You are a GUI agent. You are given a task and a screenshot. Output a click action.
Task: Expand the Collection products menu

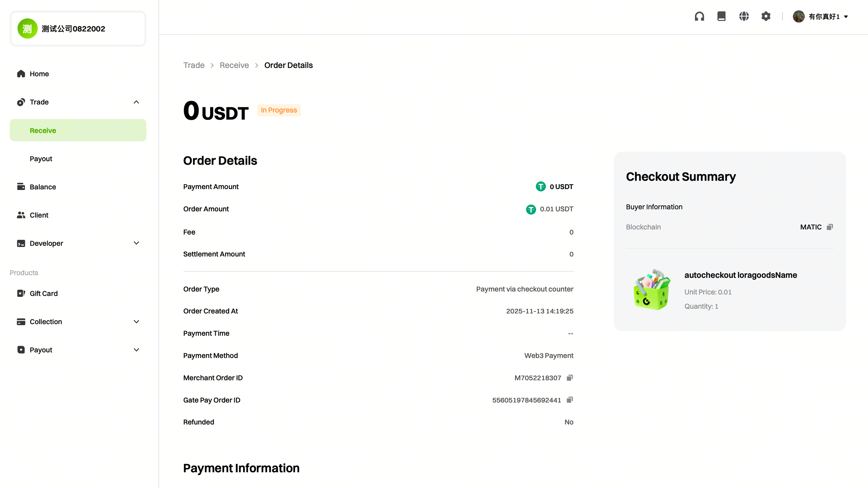(x=136, y=321)
